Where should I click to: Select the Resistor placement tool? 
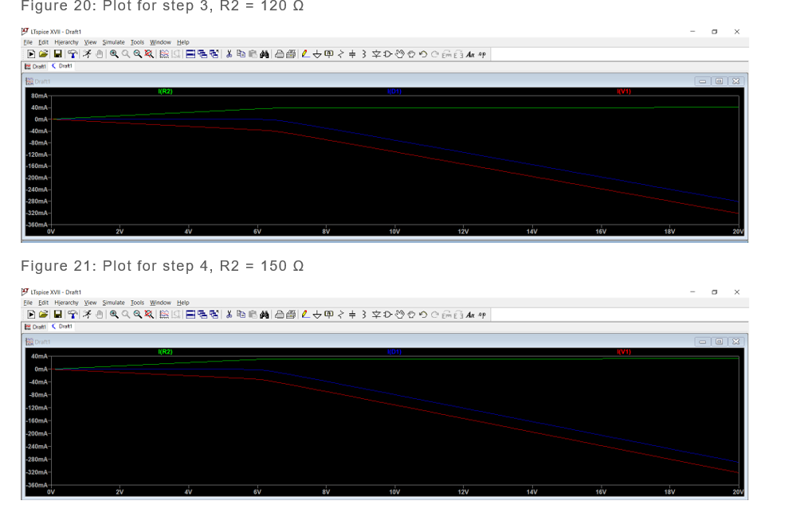coord(340,54)
